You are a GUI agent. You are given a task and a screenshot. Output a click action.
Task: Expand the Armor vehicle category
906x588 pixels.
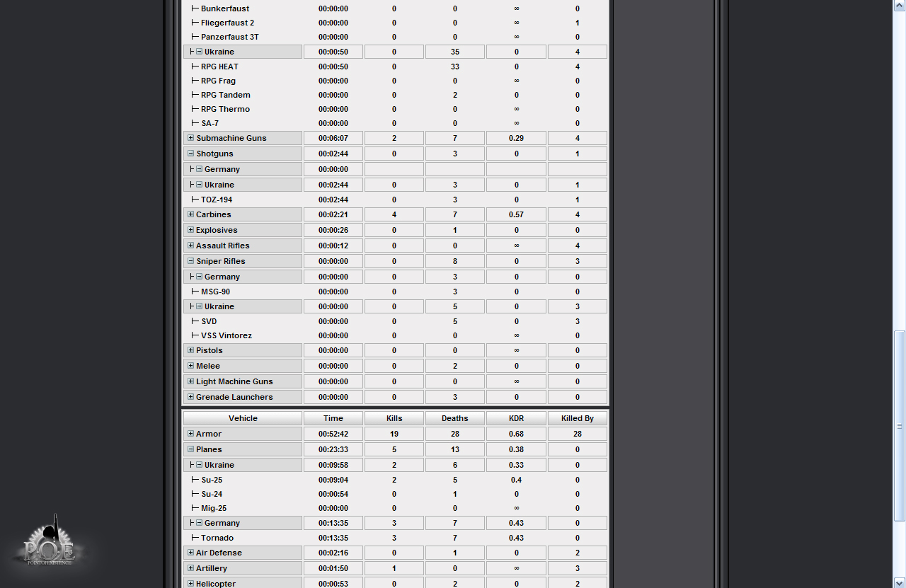(191, 434)
